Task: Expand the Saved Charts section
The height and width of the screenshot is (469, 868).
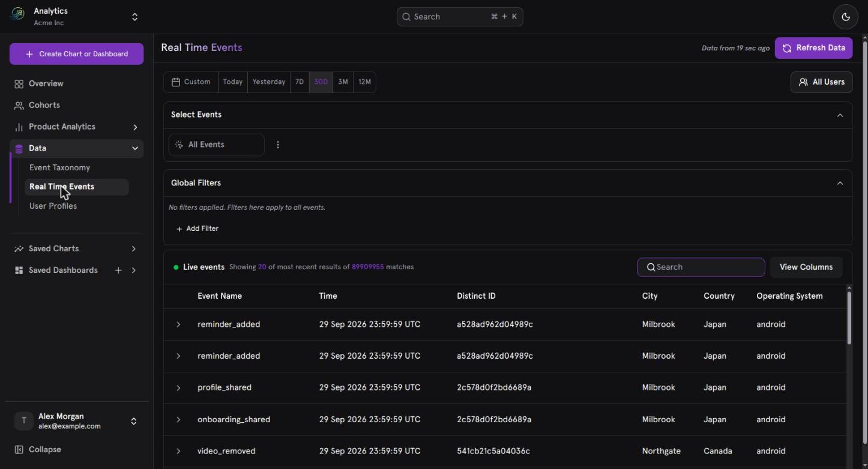Action: click(x=133, y=249)
